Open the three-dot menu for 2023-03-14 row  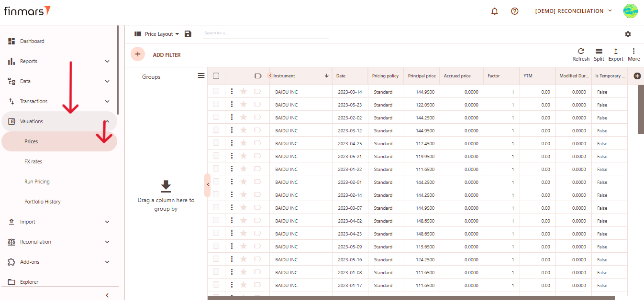tap(232, 92)
